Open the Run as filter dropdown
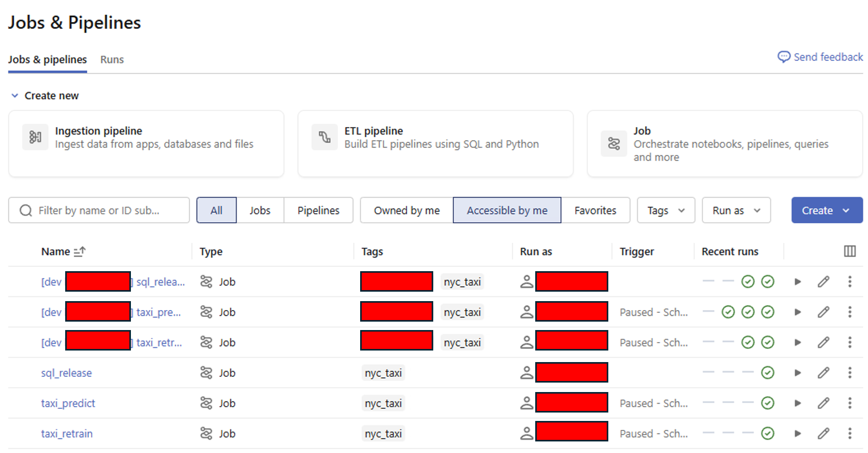 click(x=737, y=210)
